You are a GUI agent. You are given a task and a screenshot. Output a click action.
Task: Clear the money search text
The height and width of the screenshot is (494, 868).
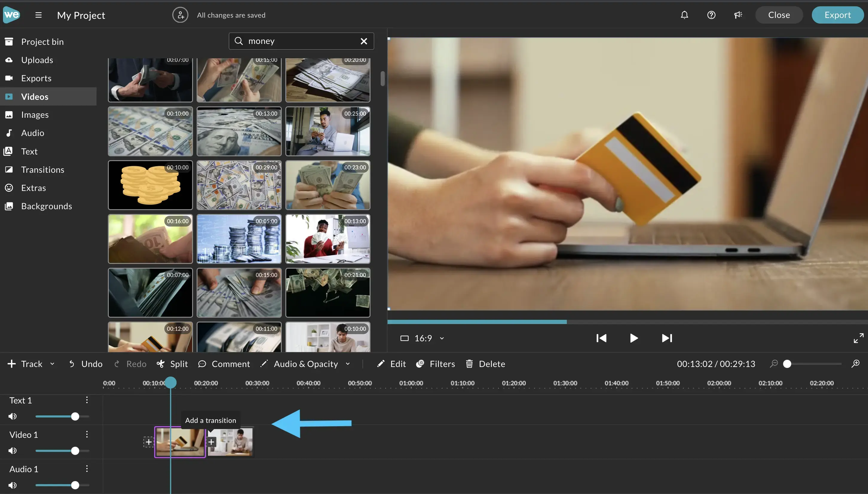click(364, 41)
